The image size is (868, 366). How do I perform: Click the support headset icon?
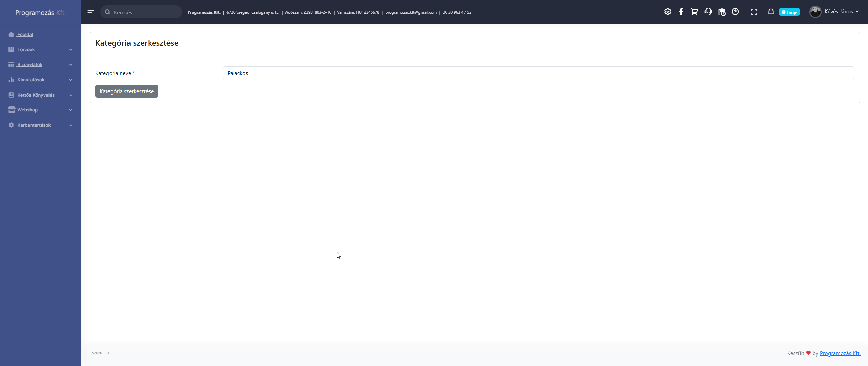(708, 12)
